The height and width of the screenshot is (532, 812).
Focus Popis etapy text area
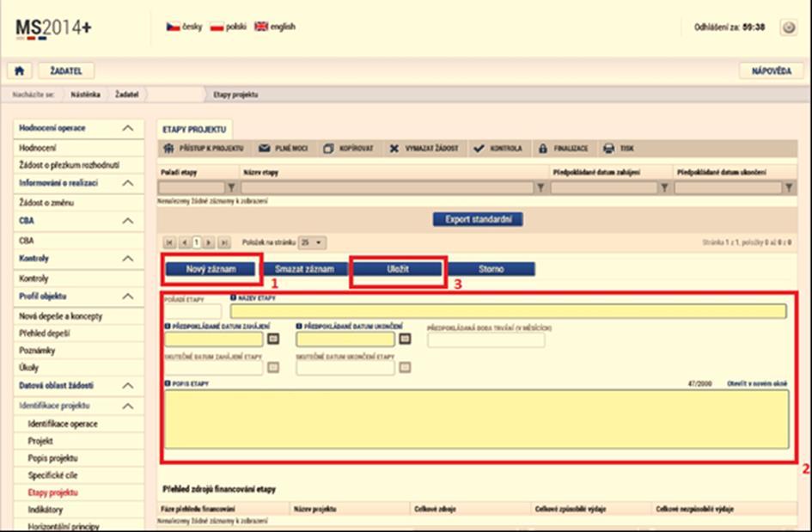(x=476, y=419)
